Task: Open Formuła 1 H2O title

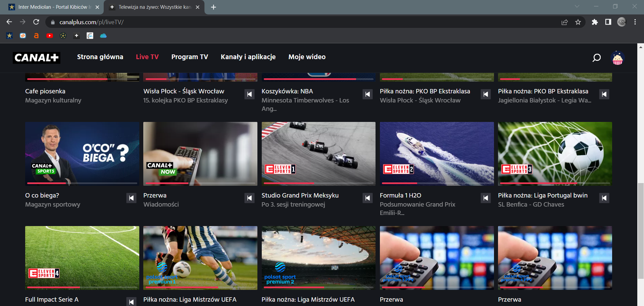Action: (400, 195)
